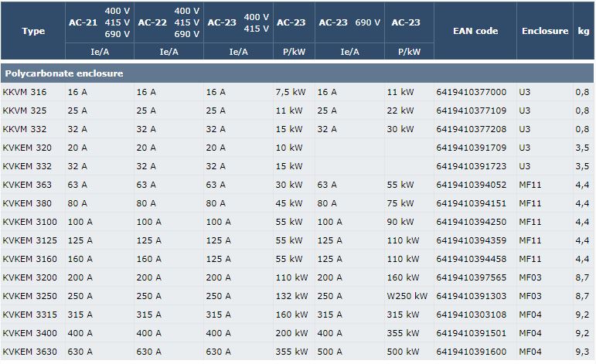Select EAN code 6419410391709
This screenshot has height=364, width=596.
click(472, 148)
